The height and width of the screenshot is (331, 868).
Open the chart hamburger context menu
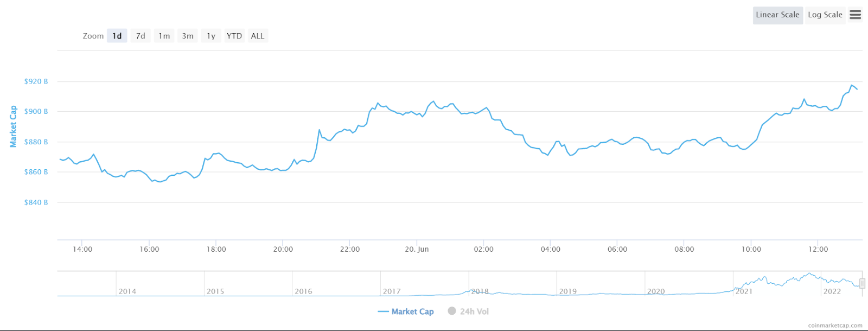(x=855, y=15)
